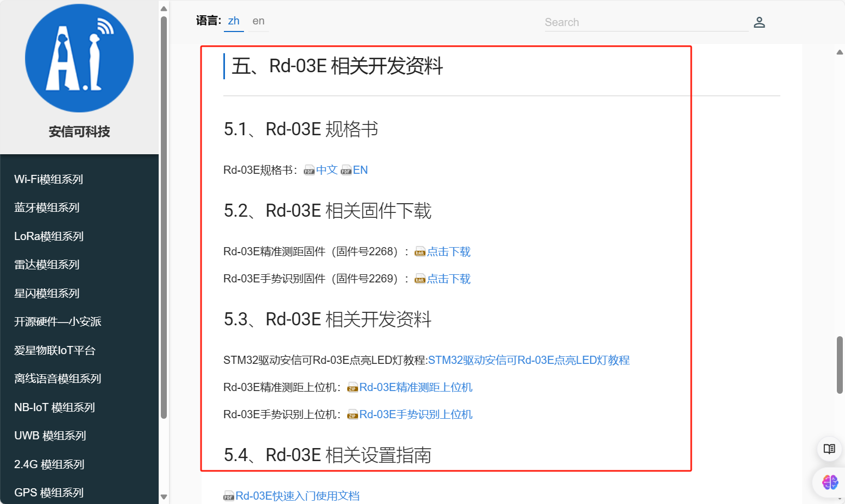Click the Ai-Thinker circular logo
Viewport: 845px width, 504px height.
(79, 57)
